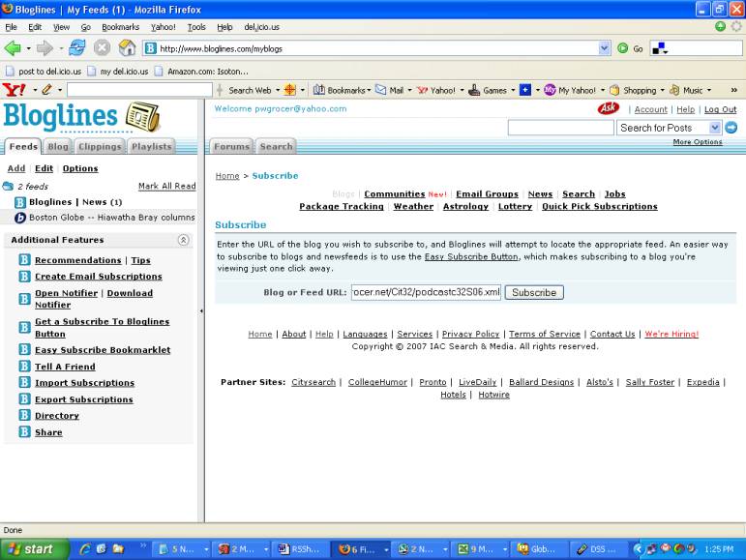This screenshot has width=746, height=560.
Task: Click the Package Tracking link
Action: pyautogui.click(x=342, y=206)
